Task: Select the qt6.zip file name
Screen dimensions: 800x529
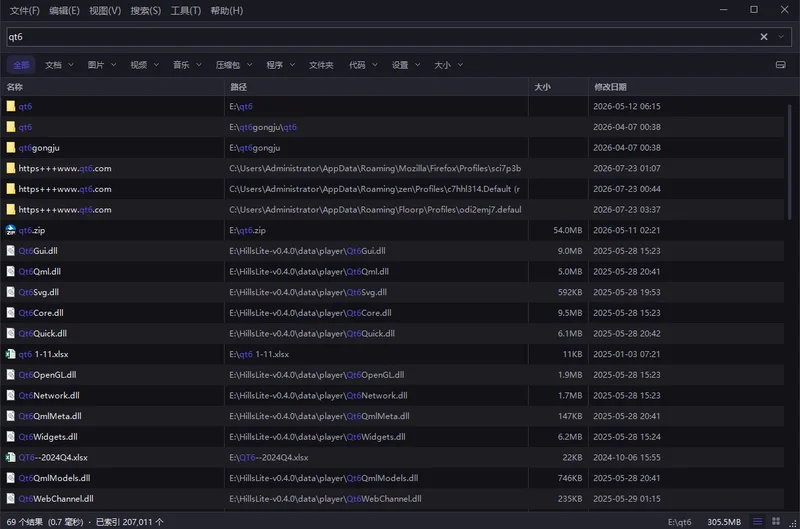Action: [32, 230]
